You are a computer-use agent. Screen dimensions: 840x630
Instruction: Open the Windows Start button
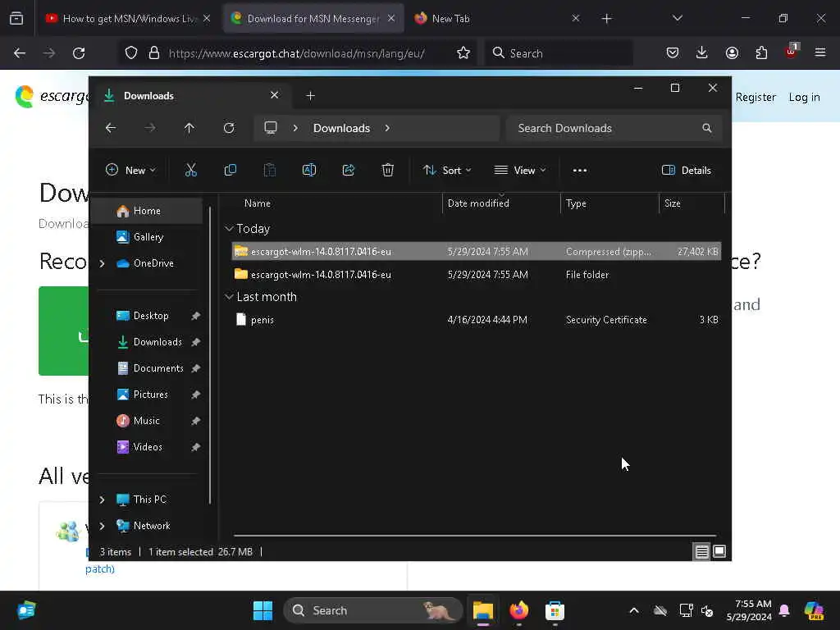coord(262,610)
